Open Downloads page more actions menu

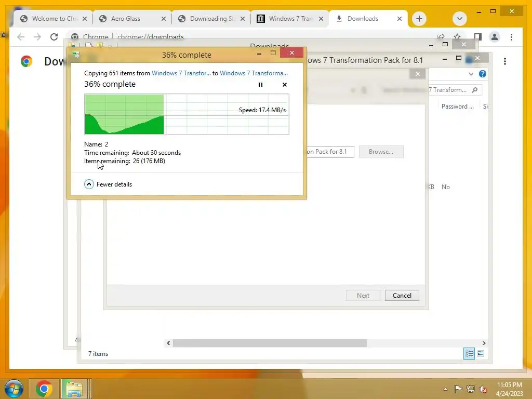tap(505, 61)
